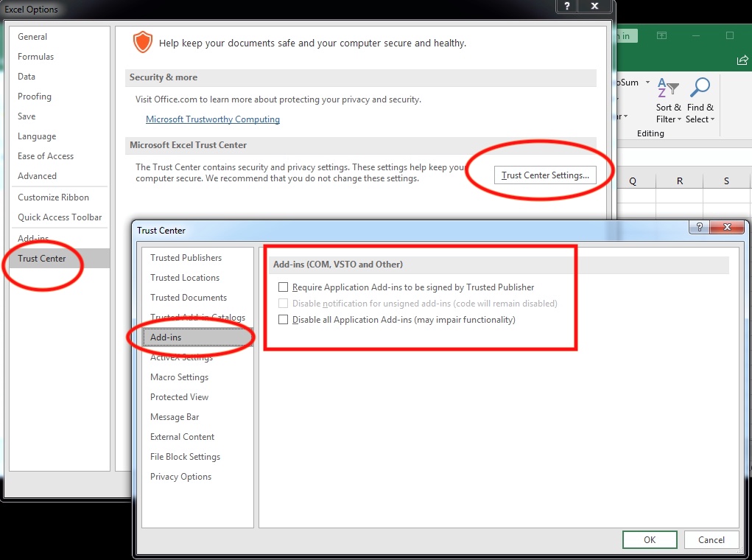Click the Trust Center Settings button

[x=544, y=175]
